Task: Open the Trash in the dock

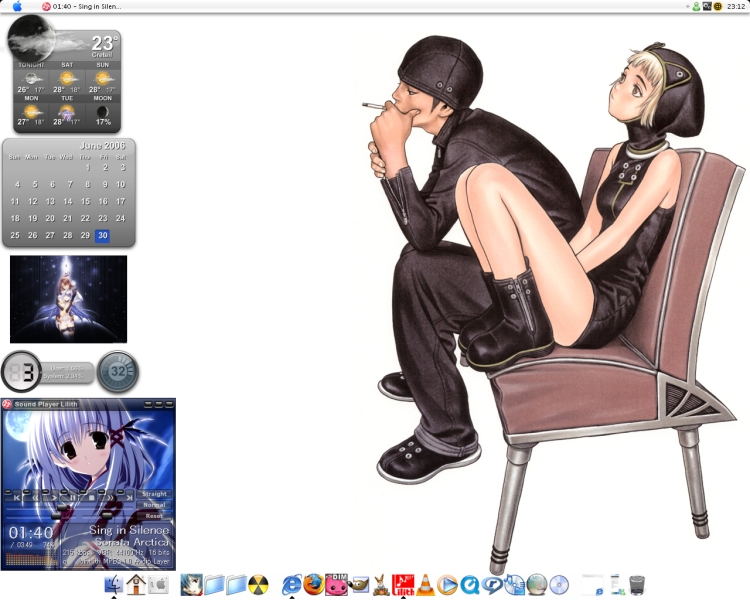Action: 637,585
